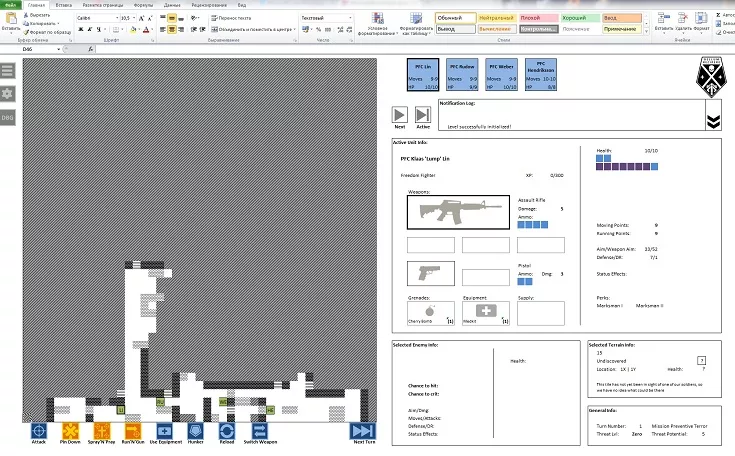This screenshot has height=456, width=735.
Task: Select the next soldier with Next arrow
Action: pos(400,115)
